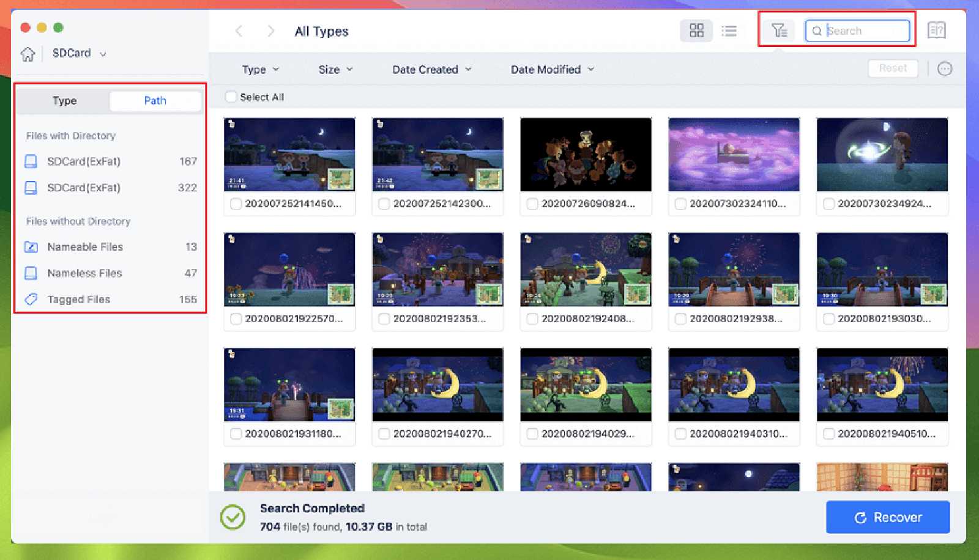Open the Date Created filter dropdown
979x560 pixels.
pos(432,69)
